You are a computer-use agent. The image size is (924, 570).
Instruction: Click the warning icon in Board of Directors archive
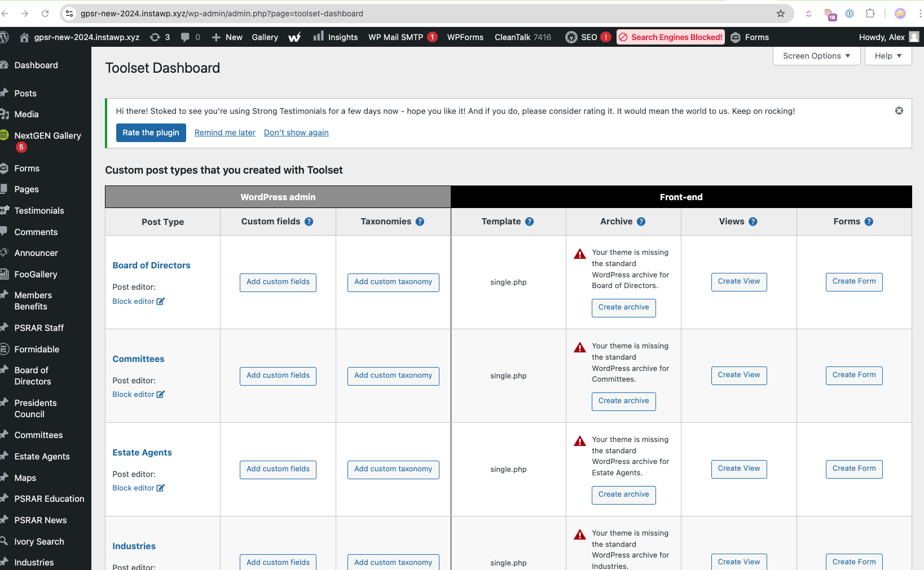coord(580,254)
